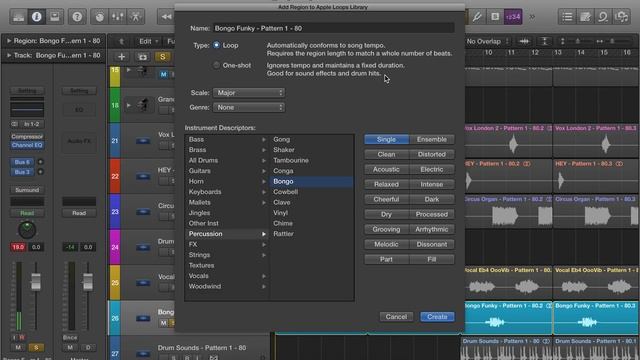This screenshot has width=640, height=360.
Task: Open the Editors scissors icon
Action: [136, 16]
